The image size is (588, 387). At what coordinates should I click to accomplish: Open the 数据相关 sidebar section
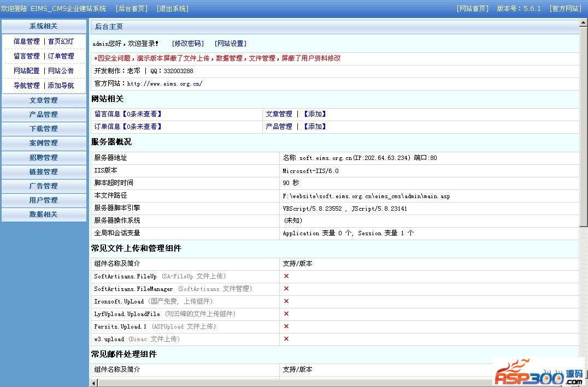click(43, 215)
